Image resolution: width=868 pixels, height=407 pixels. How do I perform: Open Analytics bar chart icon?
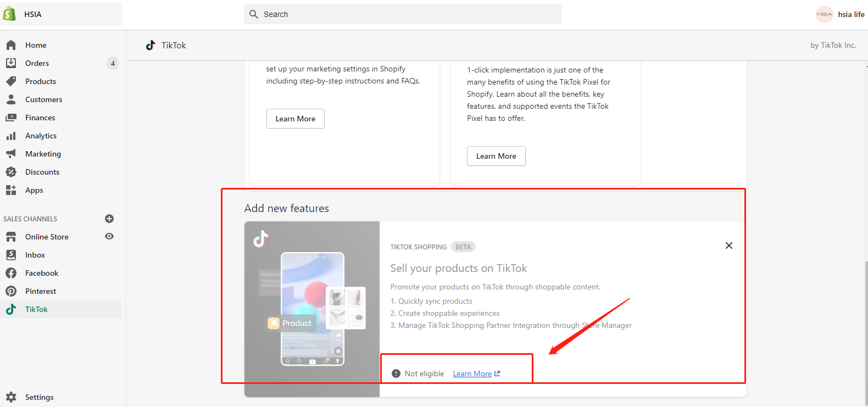tap(11, 136)
